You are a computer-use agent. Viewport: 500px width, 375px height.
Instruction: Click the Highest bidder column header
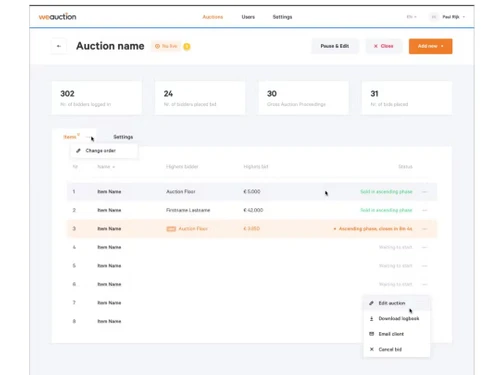coord(182,167)
